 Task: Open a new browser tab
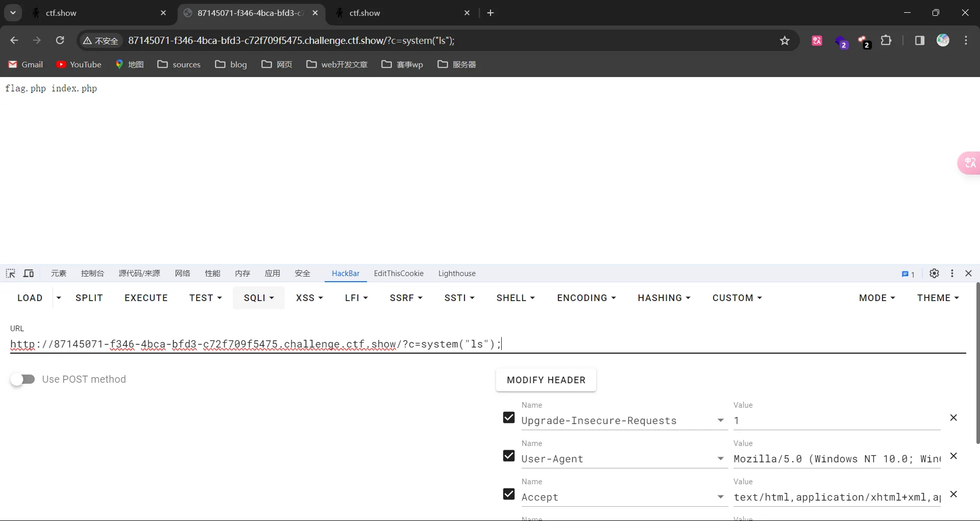click(x=491, y=13)
